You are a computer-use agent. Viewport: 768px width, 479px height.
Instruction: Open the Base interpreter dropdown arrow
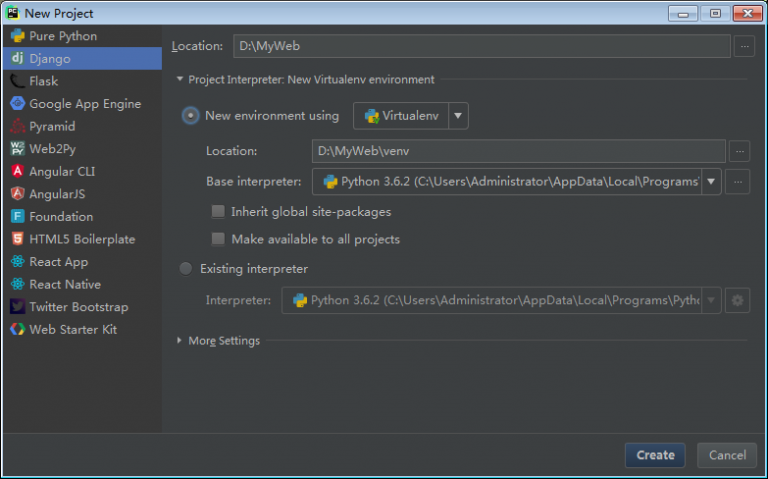pos(711,181)
